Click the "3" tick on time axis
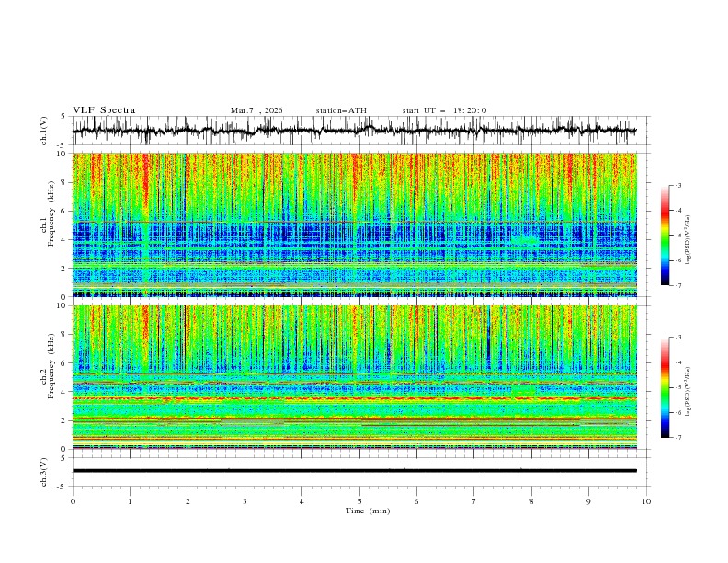Viewport: 728px width, 563px height. (245, 501)
